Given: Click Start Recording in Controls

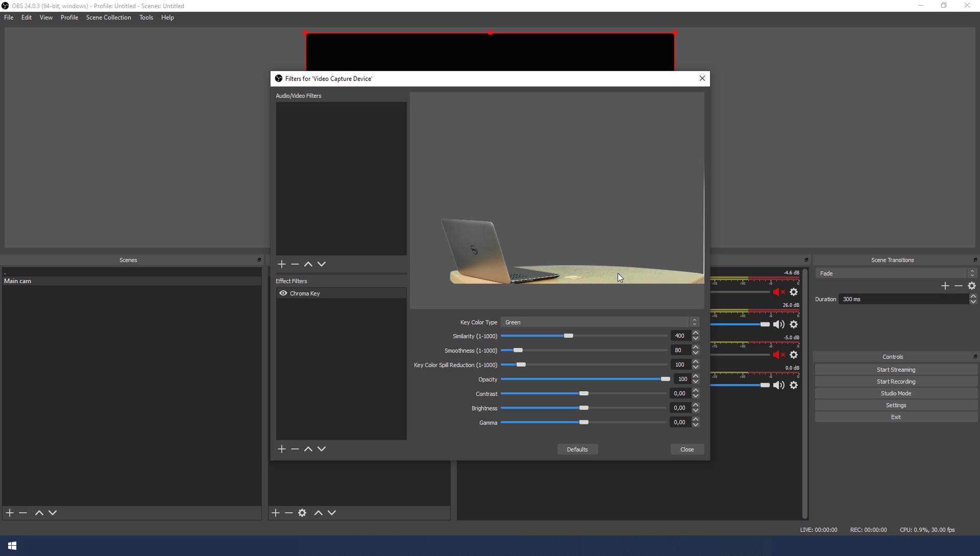Looking at the screenshot, I should tap(896, 382).
